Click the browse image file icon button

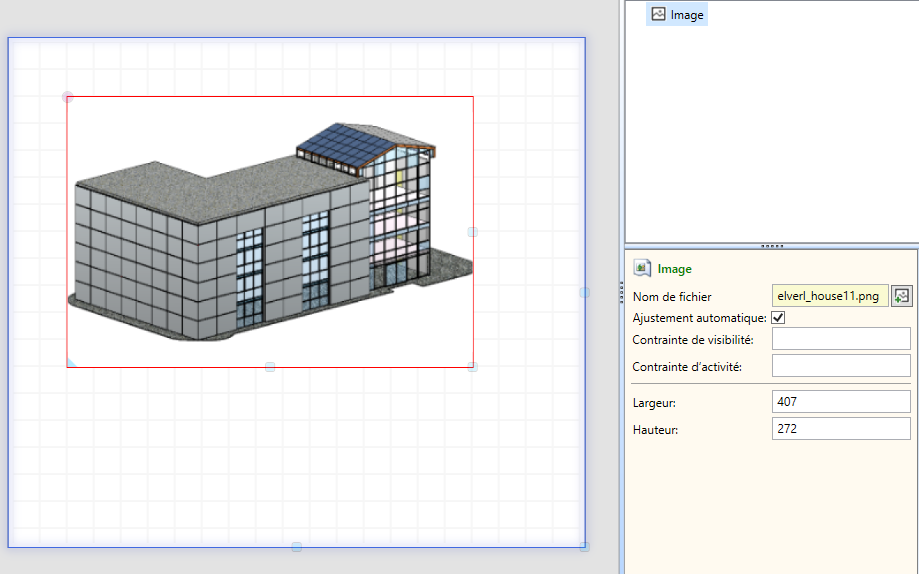[902, 296]
